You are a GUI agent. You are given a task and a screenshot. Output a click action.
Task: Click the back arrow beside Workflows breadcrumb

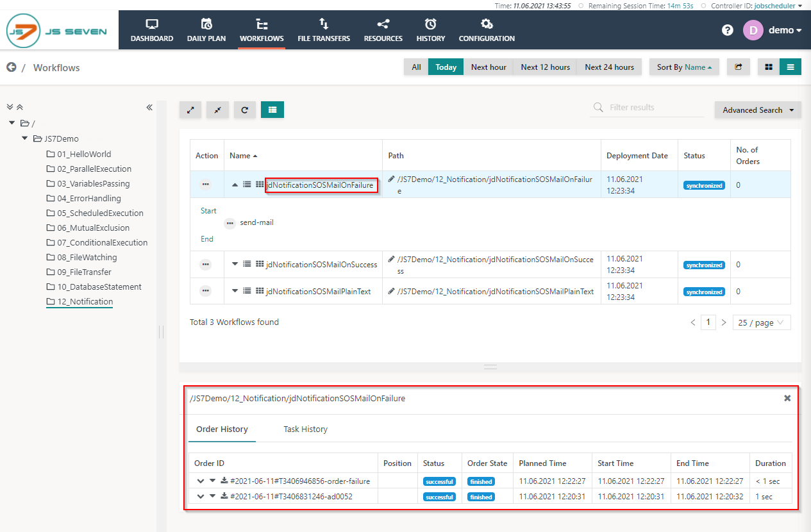[11, 67]
